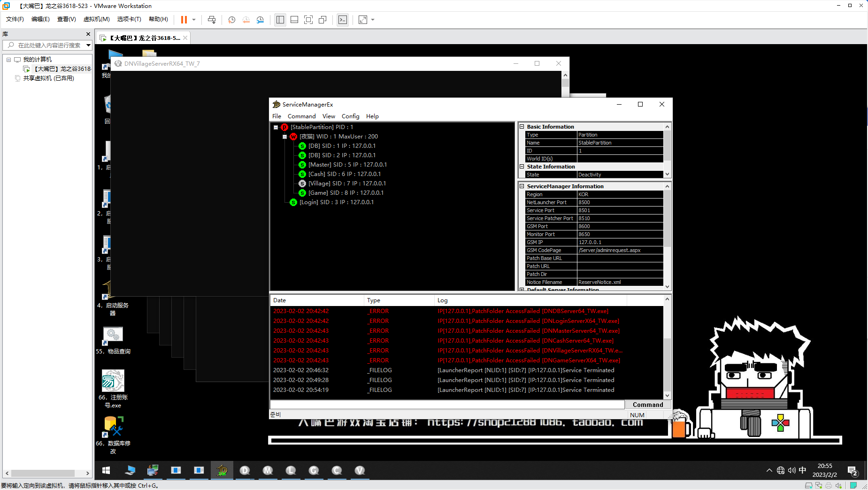Click the Windows Start button in taskbar
This screenshot has height=490, width=868.
tap(106, 470)
